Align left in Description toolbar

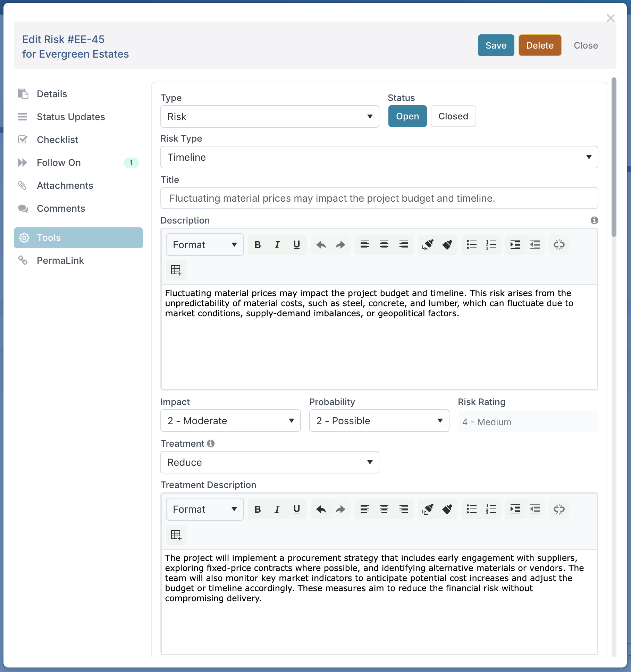(364, 245)
